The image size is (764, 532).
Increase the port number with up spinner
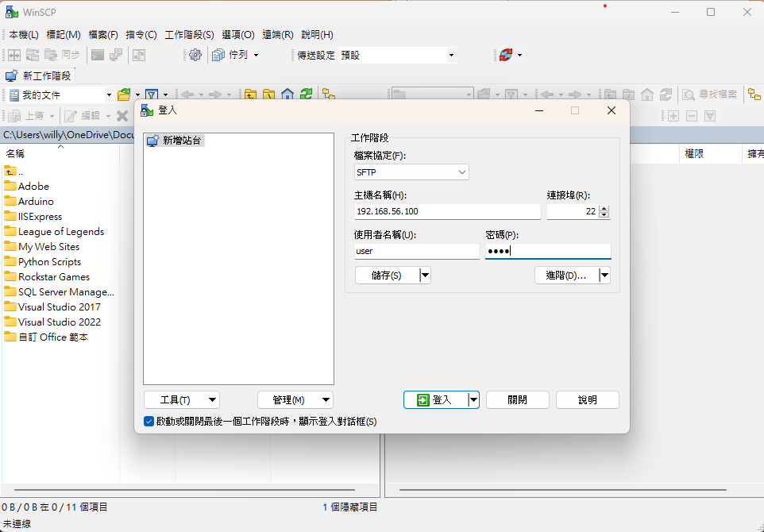[x=604, y=208]
